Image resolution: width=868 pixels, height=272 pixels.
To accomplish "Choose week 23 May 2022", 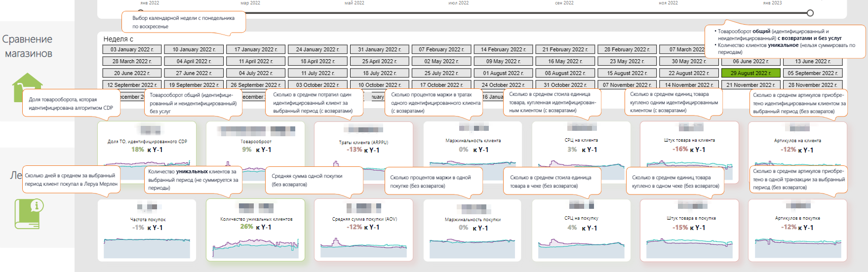I will (x=627, y=61).
